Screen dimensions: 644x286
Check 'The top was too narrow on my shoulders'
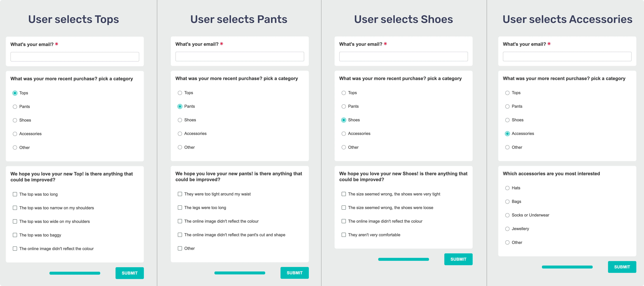pos(15,208)
